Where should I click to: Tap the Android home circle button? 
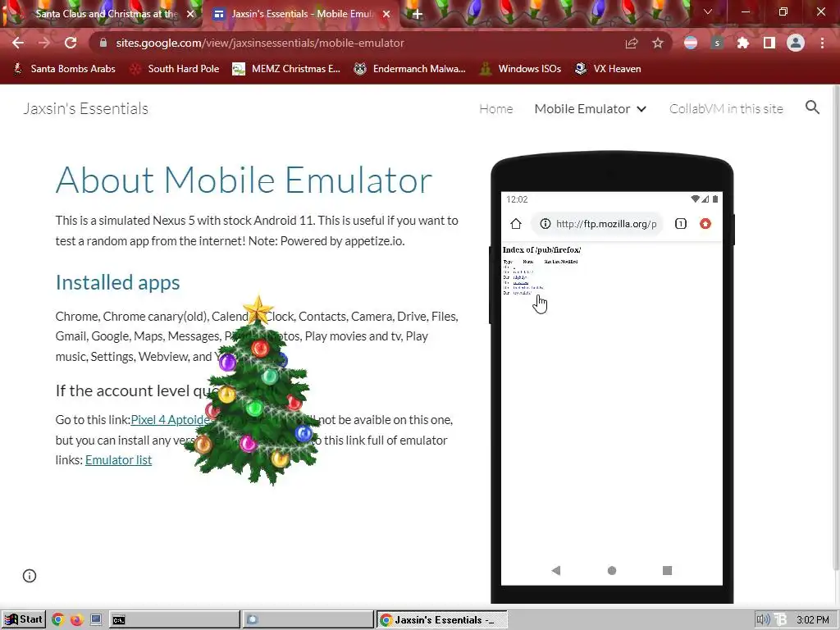pyautogui.click(x=612, y=571)
